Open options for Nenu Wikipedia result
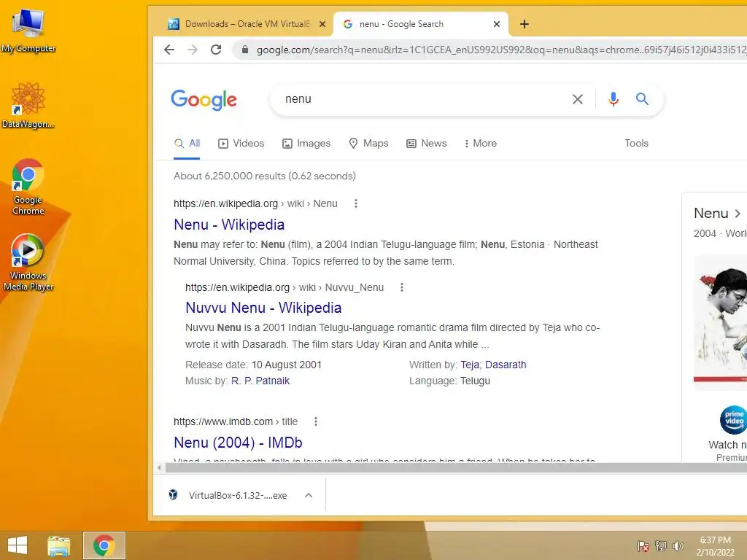747x560 pixels. [x=356, y=204]
